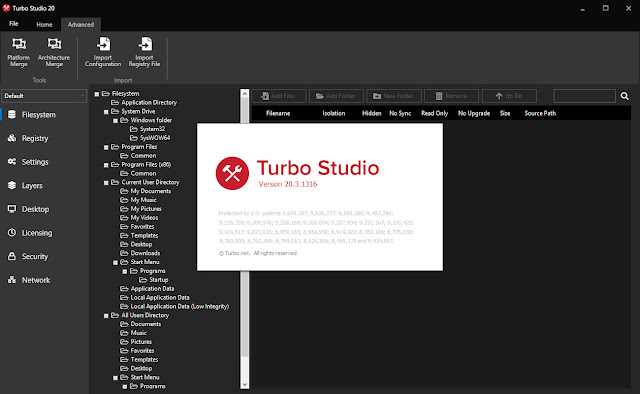Click the tree scrollbar down arrow
This screenshot has height=394, width=640.
click(x=244, y=385)
